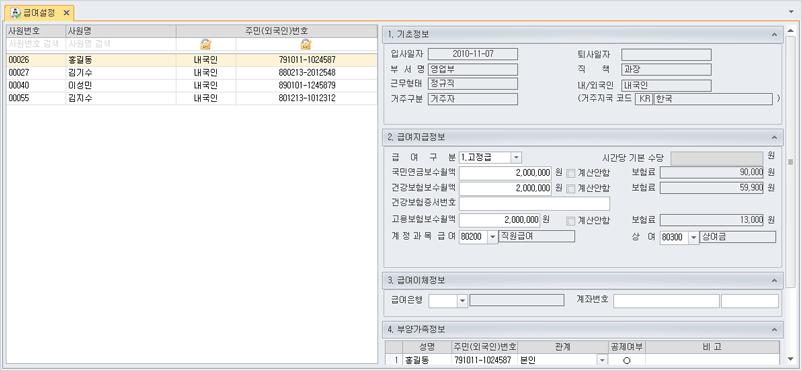Click the 거주지국 코드 KR field
Image resolution: width=802 pixels, height=371 pixels.
coord(644,99)
